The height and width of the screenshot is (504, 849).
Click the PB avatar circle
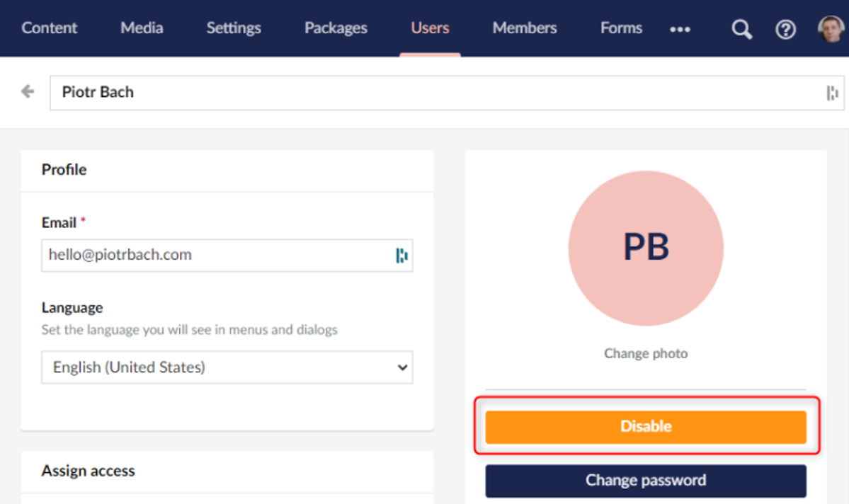[x=646, y=248]
